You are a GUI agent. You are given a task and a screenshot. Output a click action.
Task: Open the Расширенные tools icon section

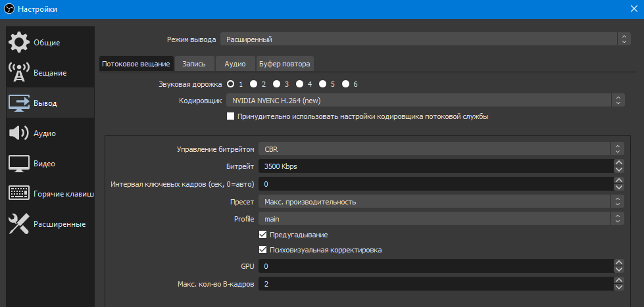click(x=19, y=224)
